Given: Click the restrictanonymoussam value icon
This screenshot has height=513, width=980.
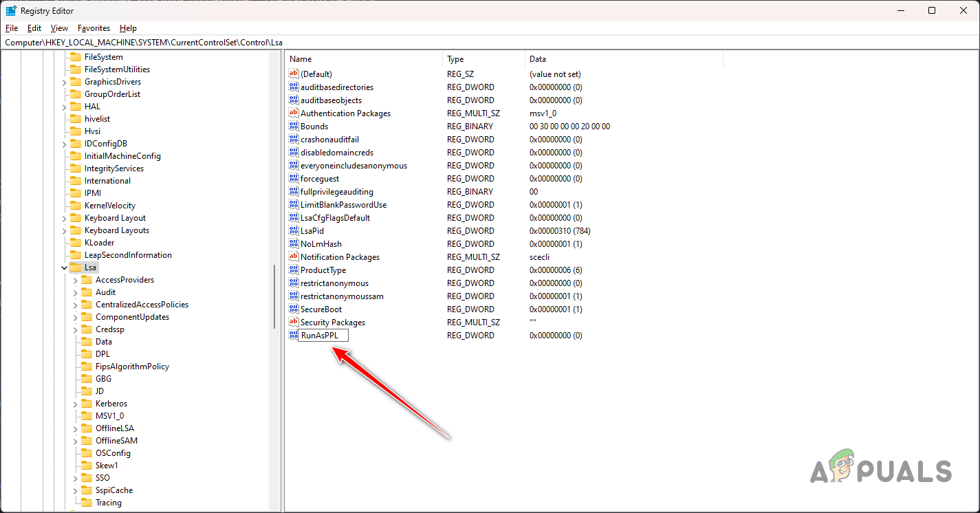Looking at the screenshot, I should tap(294, 296).
